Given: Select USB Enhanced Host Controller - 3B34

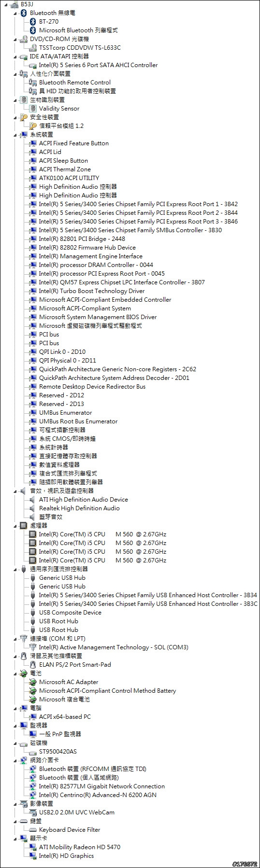Looking at the screenshot, I should click(x=148, y=595).
